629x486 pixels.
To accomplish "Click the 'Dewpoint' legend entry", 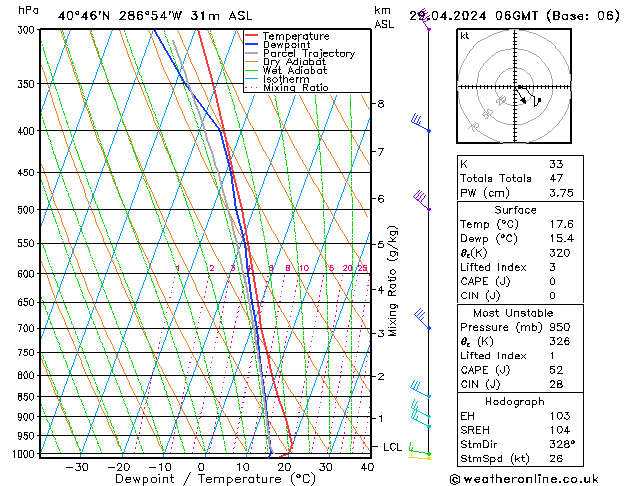I will coord(278,45).
